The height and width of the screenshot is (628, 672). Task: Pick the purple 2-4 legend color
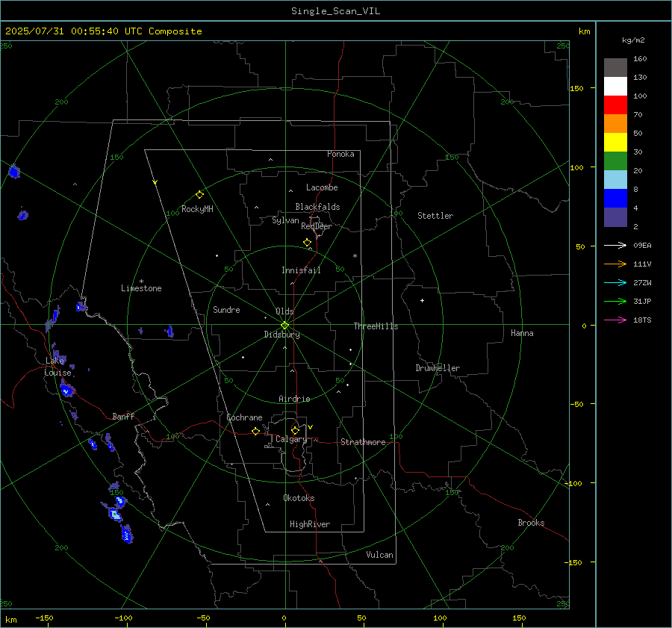point(615,217)
